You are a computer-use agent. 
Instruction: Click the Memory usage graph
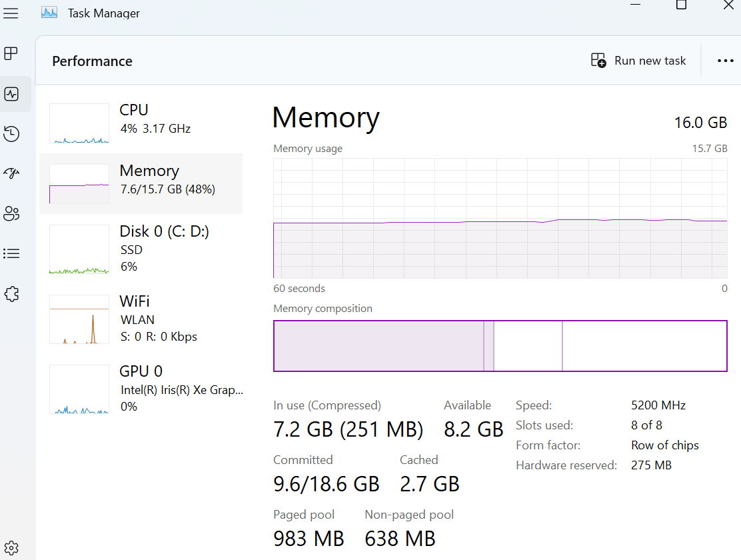pyautogui.click(x=500, y=218)
